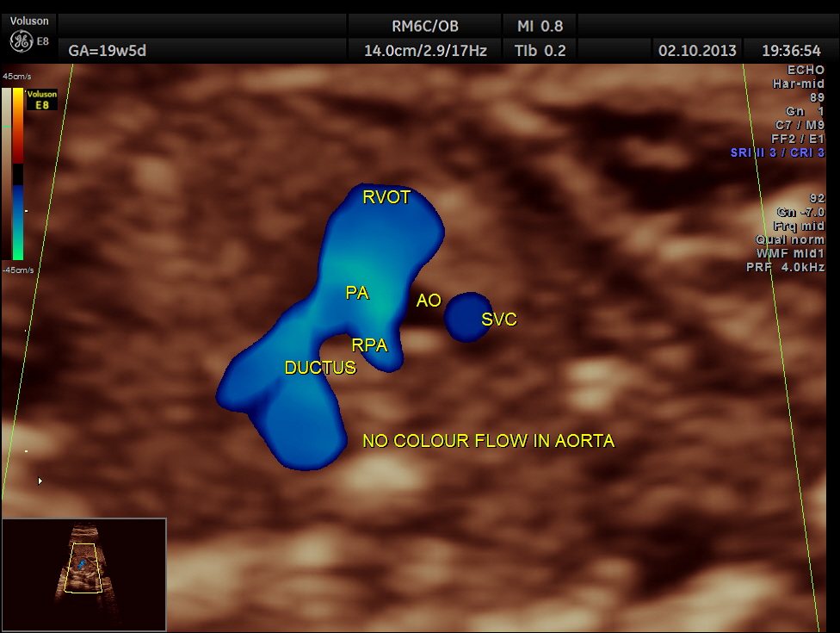Select the SVC annotation label
This screenshot has height=633, width=840.
coord(499,320)
